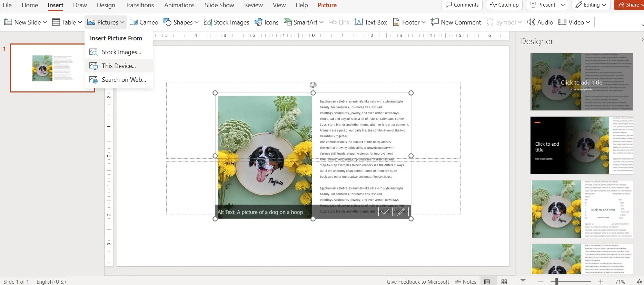Click English (U.S.) language indicator
The height and width of the screenshot is (285, 644).
coord(51,282)
